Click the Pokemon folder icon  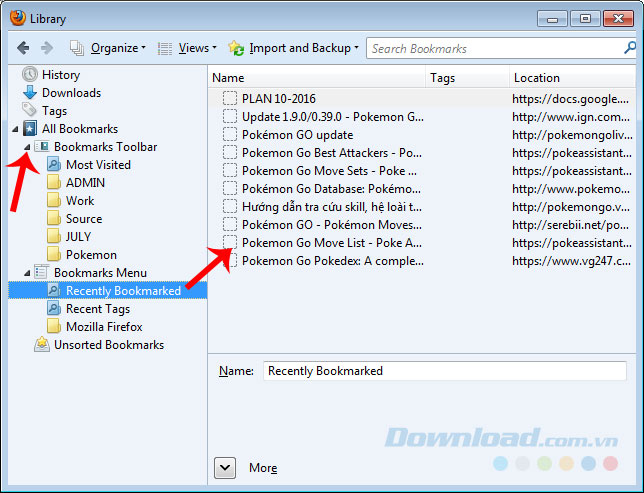[54, 255]
